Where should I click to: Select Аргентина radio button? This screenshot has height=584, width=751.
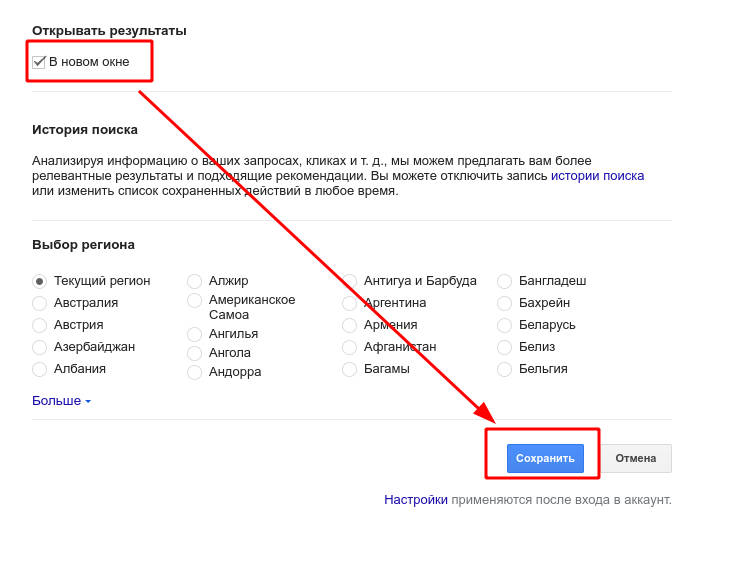pos(350,304)
